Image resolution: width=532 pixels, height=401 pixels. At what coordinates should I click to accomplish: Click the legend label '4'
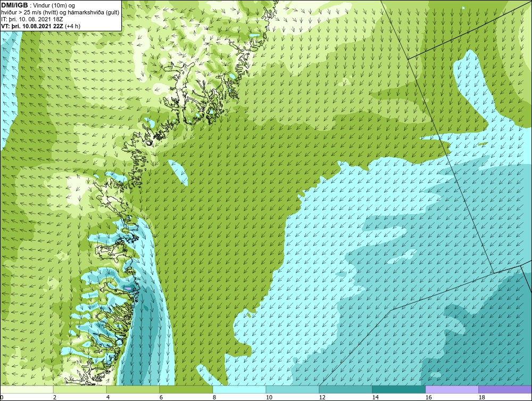pos(108,397)
